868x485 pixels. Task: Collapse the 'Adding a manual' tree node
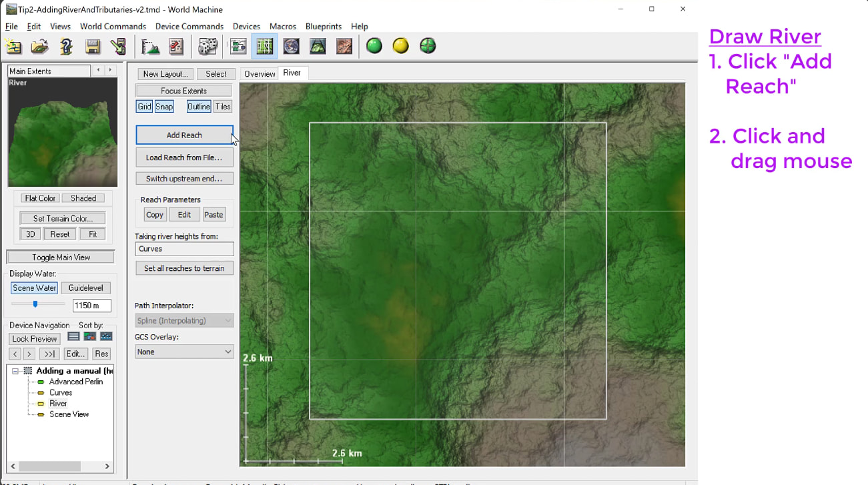(15, 371)
